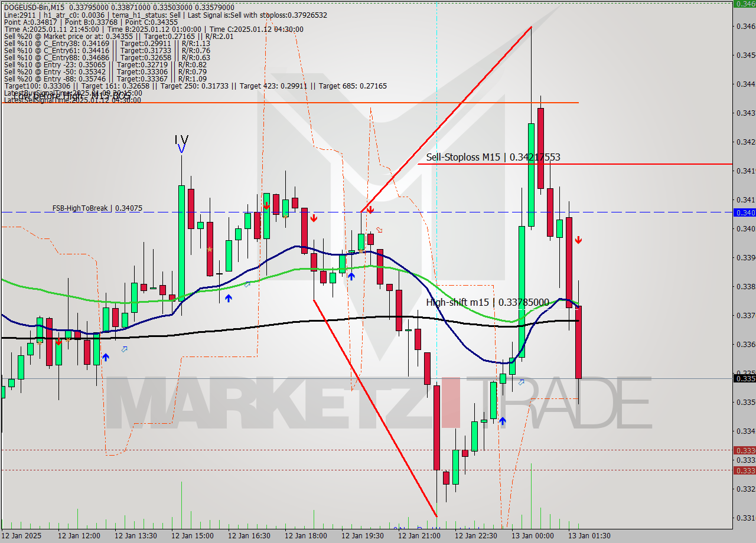
Task: Click the hollow red arrow near the 19:30 candles
Action: [x=379, y=230]
